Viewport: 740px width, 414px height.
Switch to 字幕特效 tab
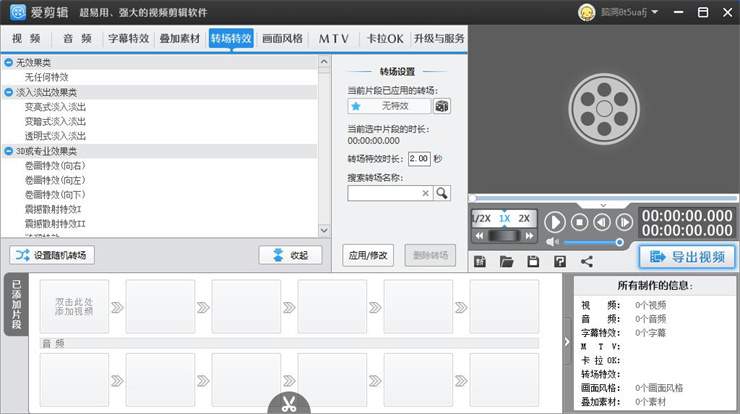point(128,38)
